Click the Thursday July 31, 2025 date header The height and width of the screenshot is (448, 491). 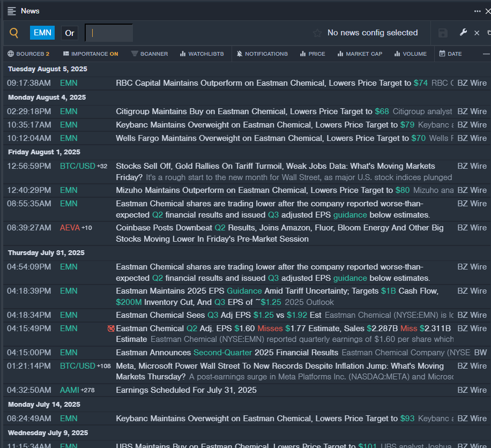tap(46, 252)
